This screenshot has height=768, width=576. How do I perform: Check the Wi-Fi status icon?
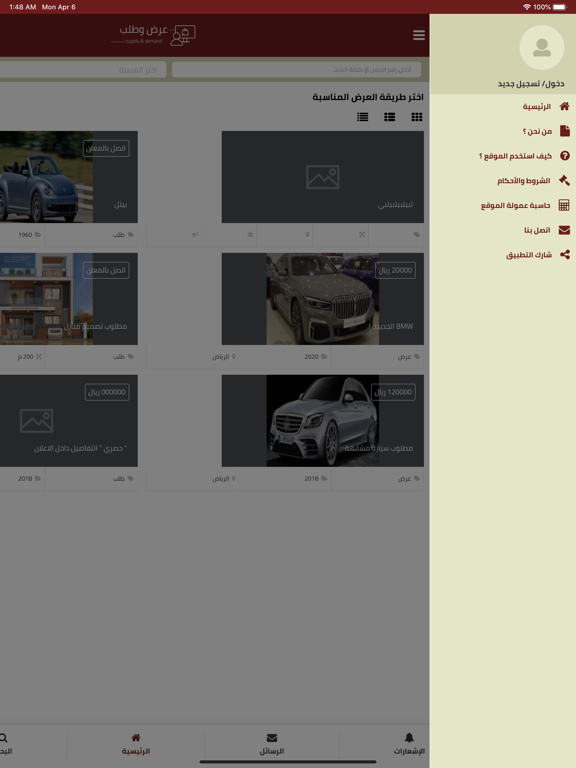pos(527,7)
